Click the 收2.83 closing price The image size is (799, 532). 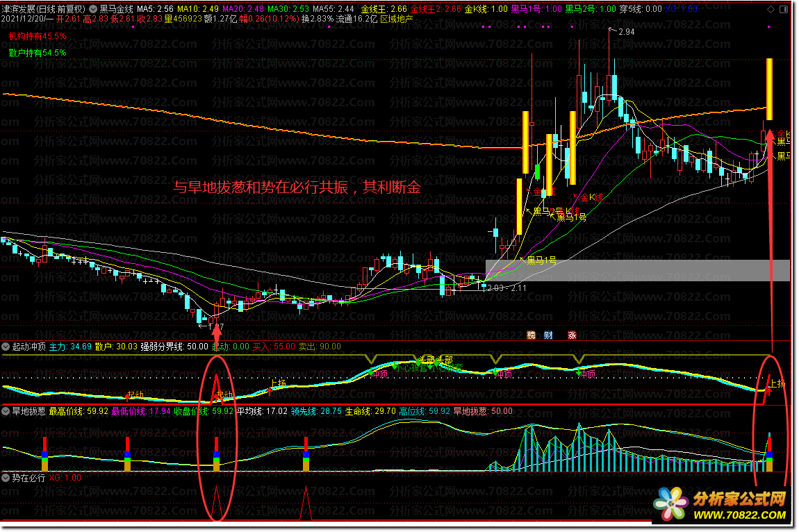coord(150,19)
